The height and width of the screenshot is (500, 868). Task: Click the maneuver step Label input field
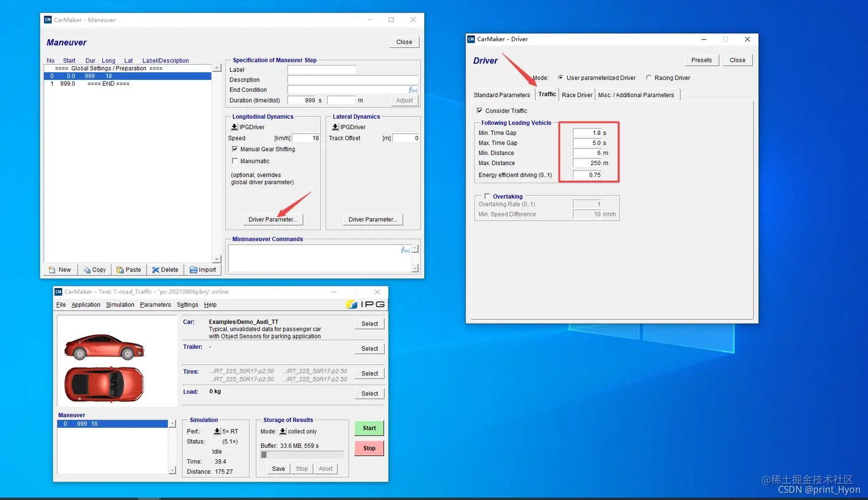click(x=321, y=69)
